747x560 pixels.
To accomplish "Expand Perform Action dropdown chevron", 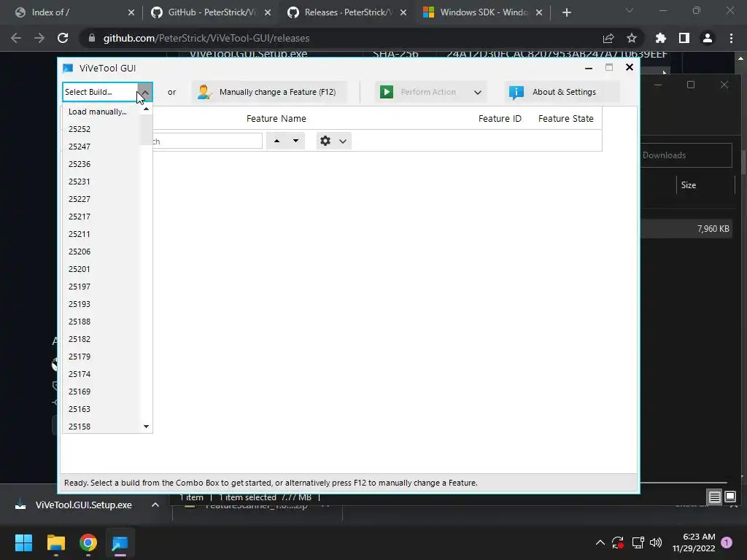I will (x=477, y=93).
